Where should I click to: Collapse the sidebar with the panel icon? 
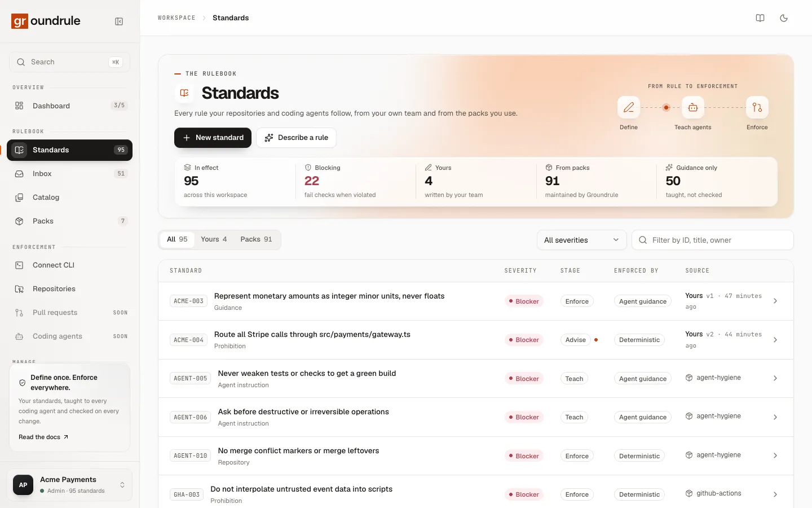[x=119, y=21]
